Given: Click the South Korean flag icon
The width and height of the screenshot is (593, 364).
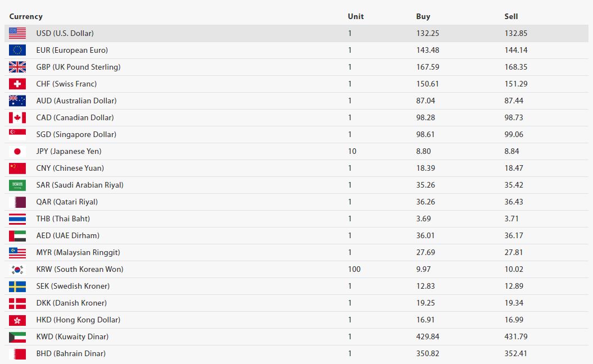Looking at the screenshot, I should 17,270.
